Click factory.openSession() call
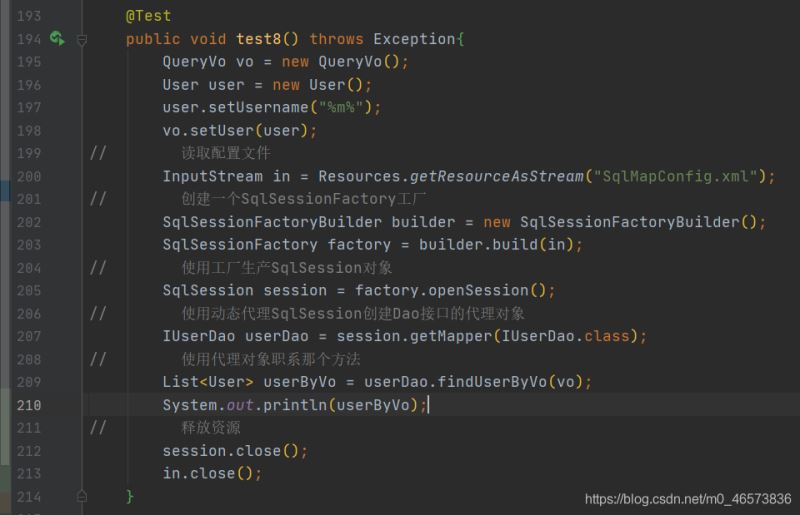The image size is (800, 515). tap(451, 290)
